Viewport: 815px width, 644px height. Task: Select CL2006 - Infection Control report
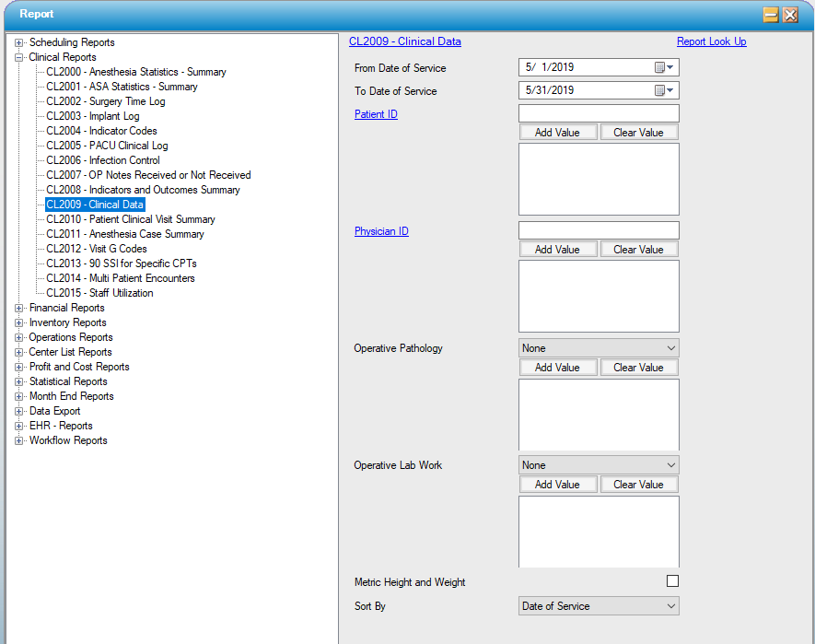[103, 160]
